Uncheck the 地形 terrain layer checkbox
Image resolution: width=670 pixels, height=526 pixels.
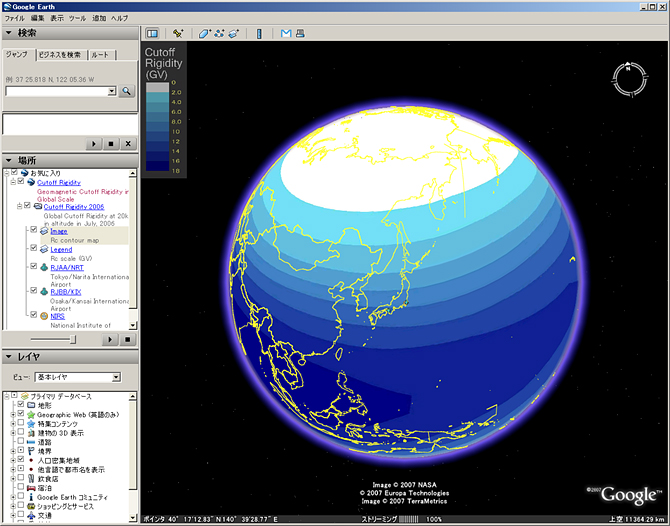(21, 404)
